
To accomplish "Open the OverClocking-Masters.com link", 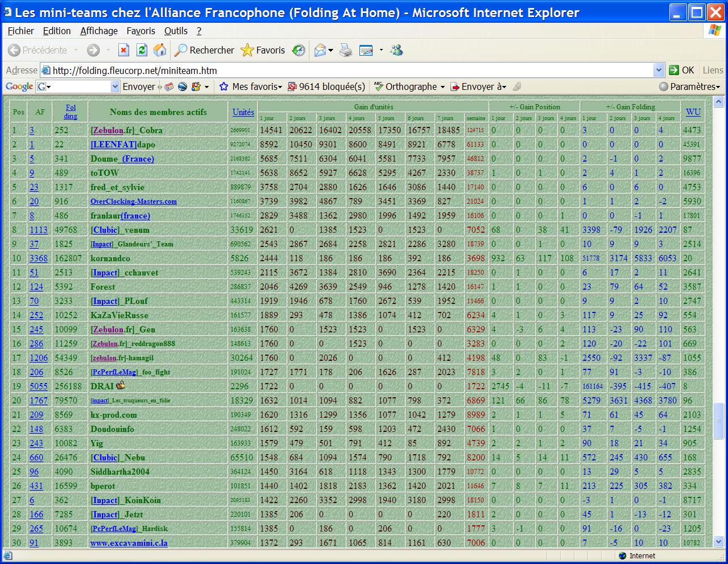I will pos(134,201).
